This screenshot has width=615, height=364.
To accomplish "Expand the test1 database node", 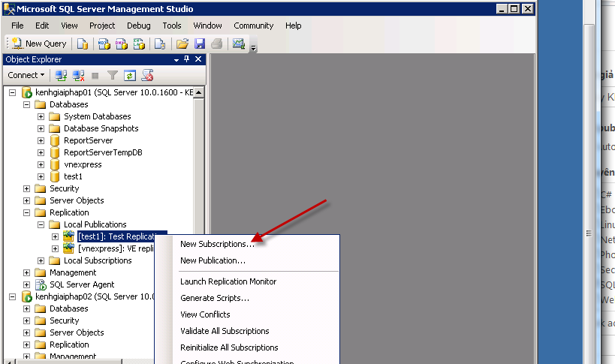I will pyautogui.click(x=41, y=176).
